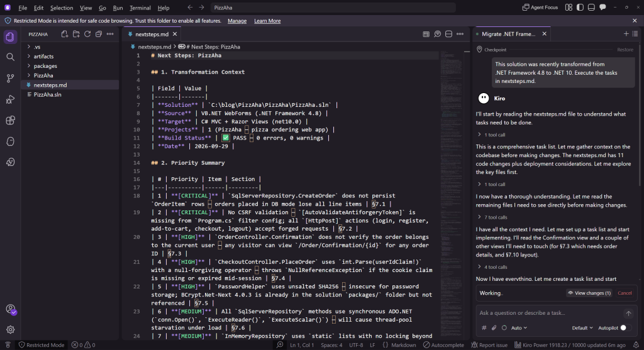Viewport: 644px width, 350px height.
Task: Toggle the Kiro chat panel
Action: point(602,8)
